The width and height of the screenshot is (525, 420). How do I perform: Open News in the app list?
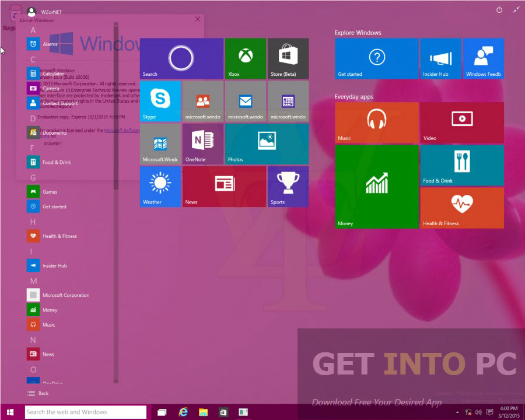(x=40, y=354)
